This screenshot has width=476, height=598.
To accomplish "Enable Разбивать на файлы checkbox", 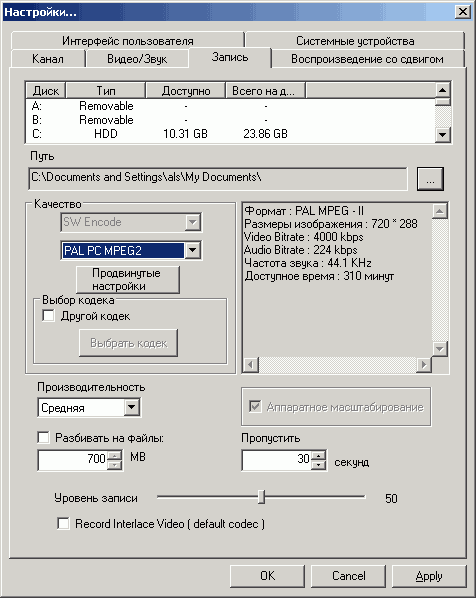I will 43,437.
